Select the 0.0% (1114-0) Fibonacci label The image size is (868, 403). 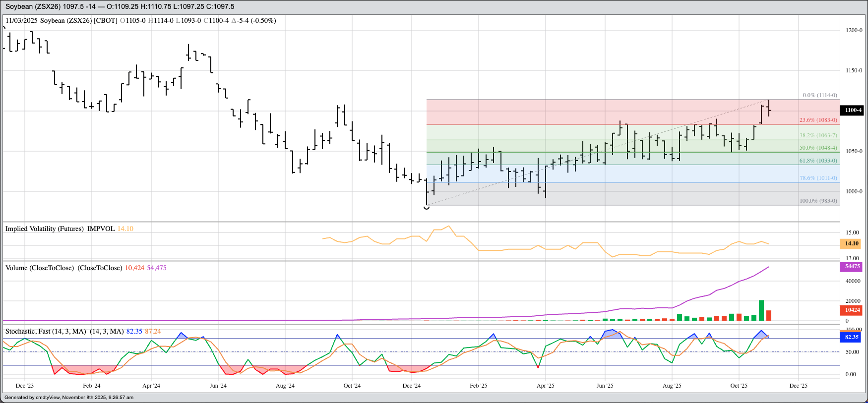point(819,95)
